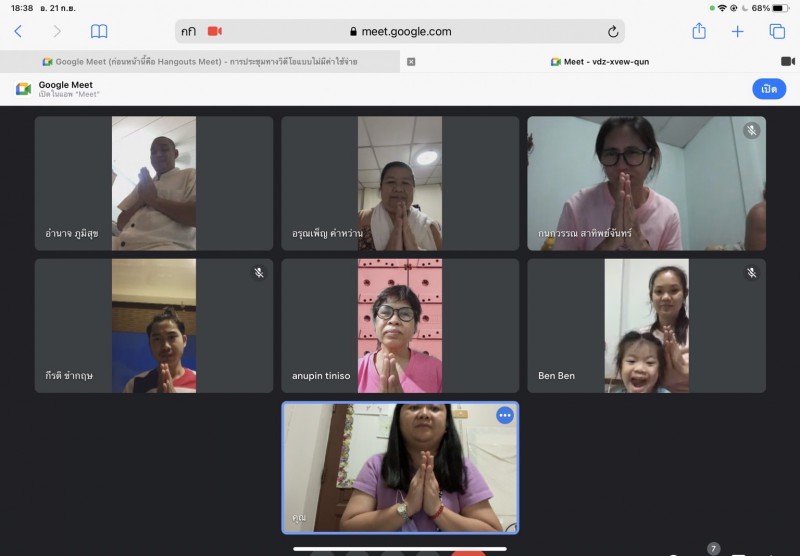This screenshot has height=556, width=800.
Task: Open the Safari share sheet
Action: [x=699, y=31]
